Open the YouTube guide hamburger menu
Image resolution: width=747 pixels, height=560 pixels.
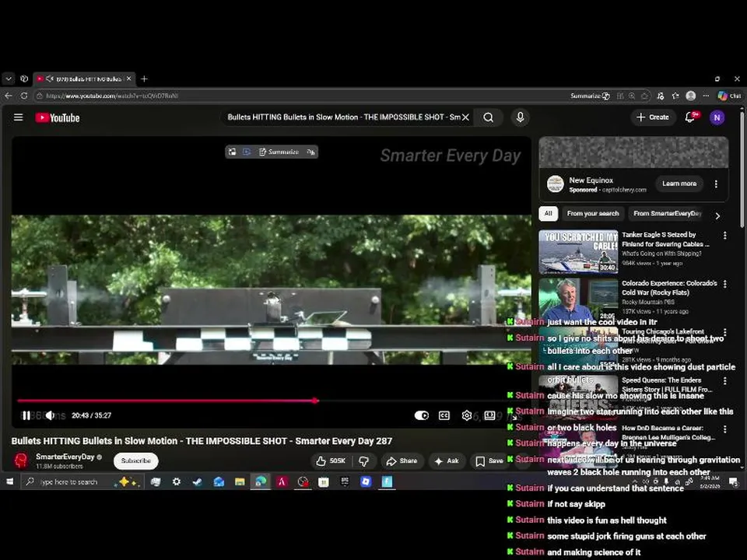tap(18, 117)
